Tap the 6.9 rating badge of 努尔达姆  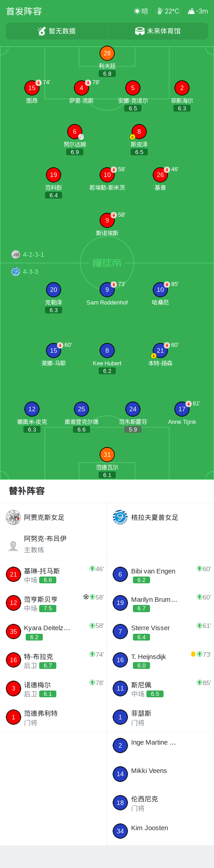click(x=75, y=152)
